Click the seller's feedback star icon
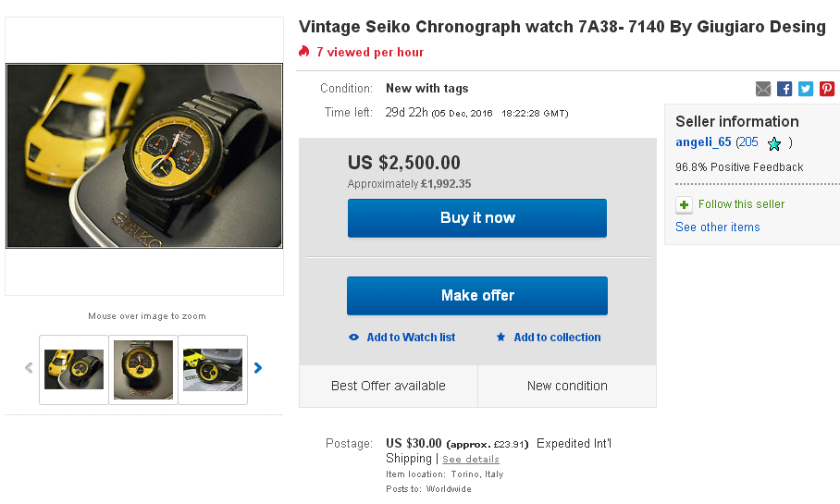The height and width of the screenshot is (504, 840). click(774, 143)
